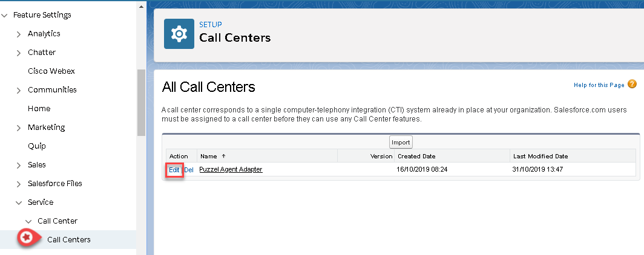Edit the Puzzel Agent Adapter
The image size is (644, 255).
(174, 170)
